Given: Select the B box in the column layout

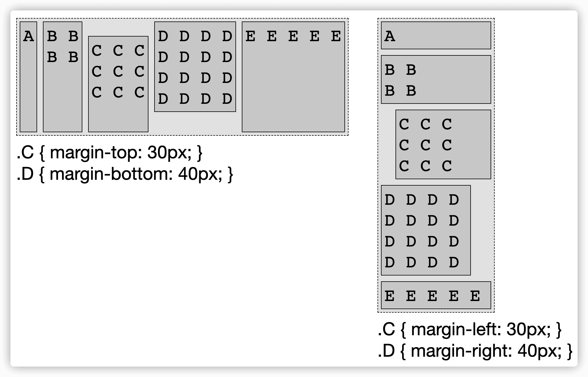Looking at the screenshot, I should (436, 79).
